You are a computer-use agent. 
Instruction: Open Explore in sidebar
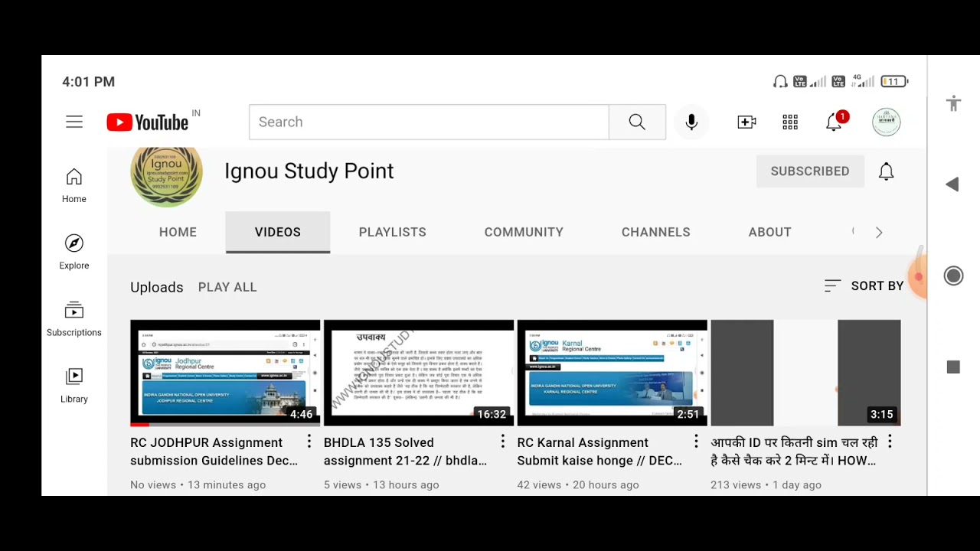74,253
